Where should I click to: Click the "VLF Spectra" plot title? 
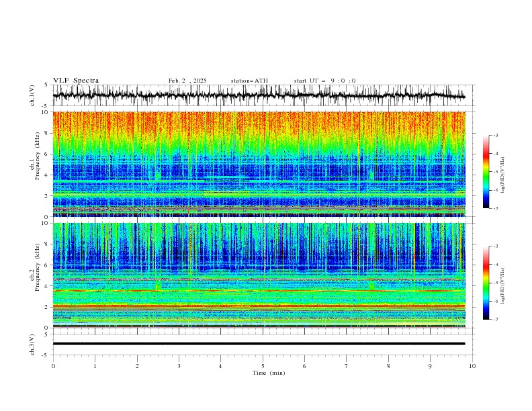pyautogui.click(x=76, y=81)
